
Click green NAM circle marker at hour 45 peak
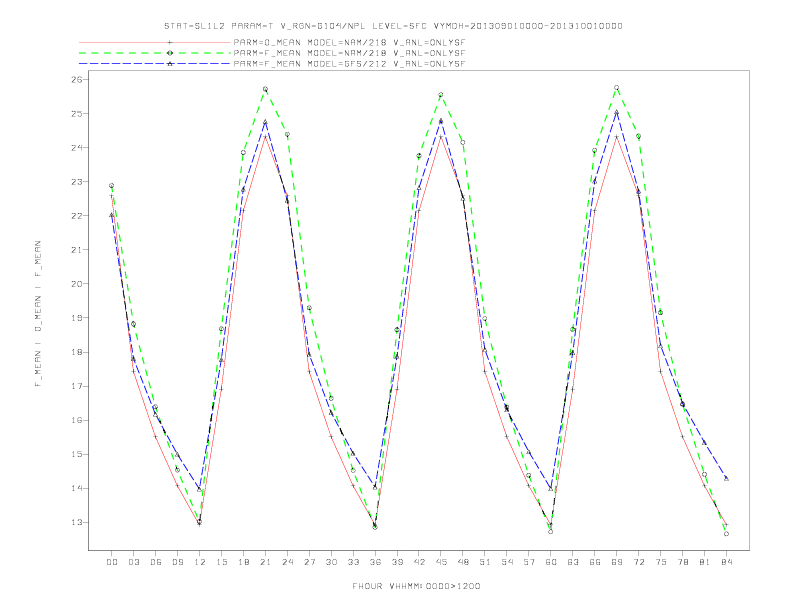[440, 94]
